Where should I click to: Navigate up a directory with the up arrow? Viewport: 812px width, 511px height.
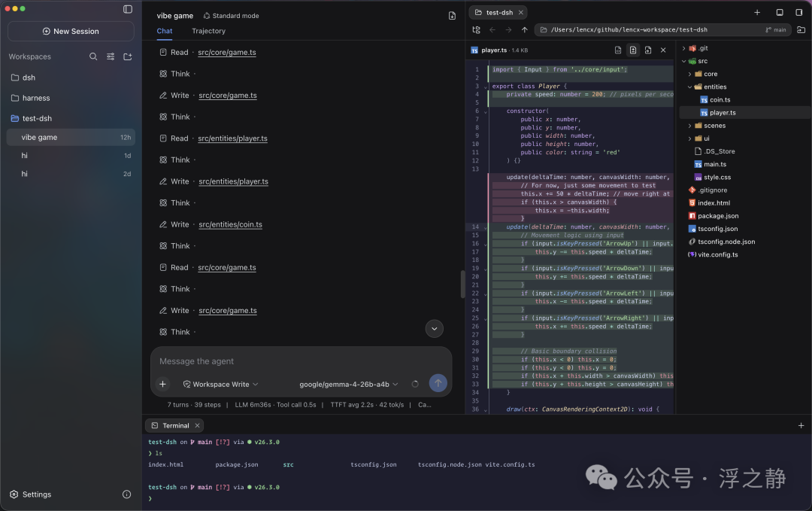[x=524, y=30]
